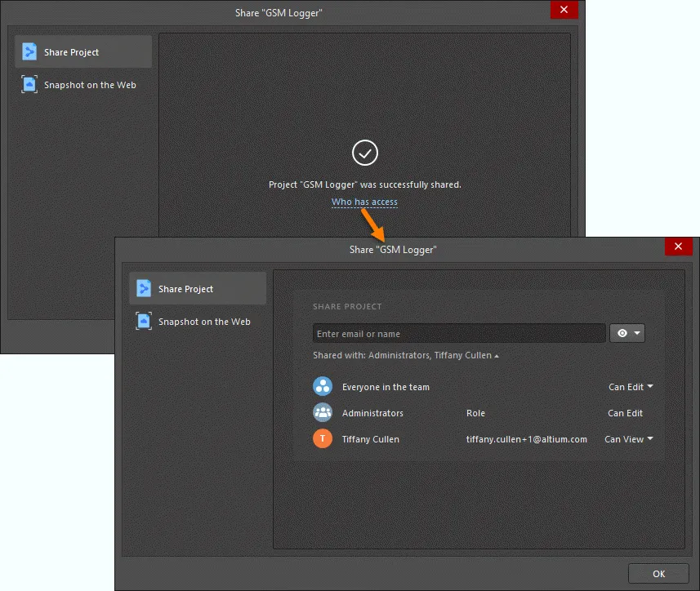Open Can View dropdown for Tiffany Cullen

click(629, 439)
